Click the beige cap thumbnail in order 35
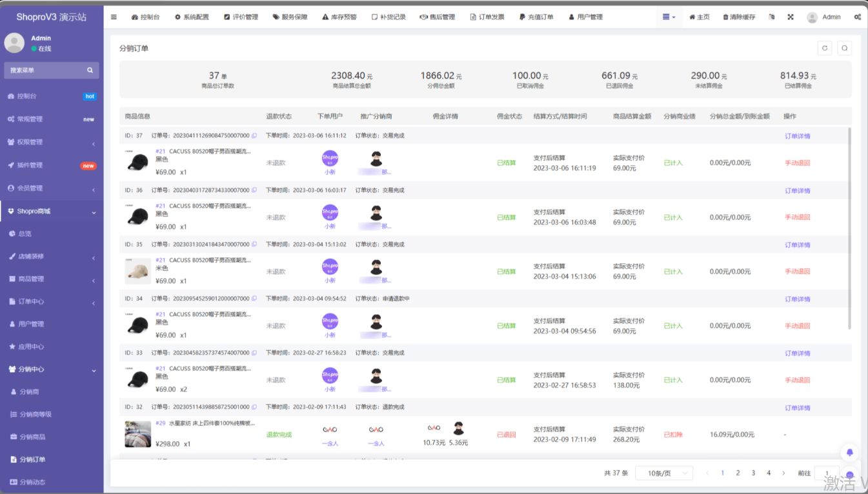Screen dimensions: 868x494 (137, 271)
